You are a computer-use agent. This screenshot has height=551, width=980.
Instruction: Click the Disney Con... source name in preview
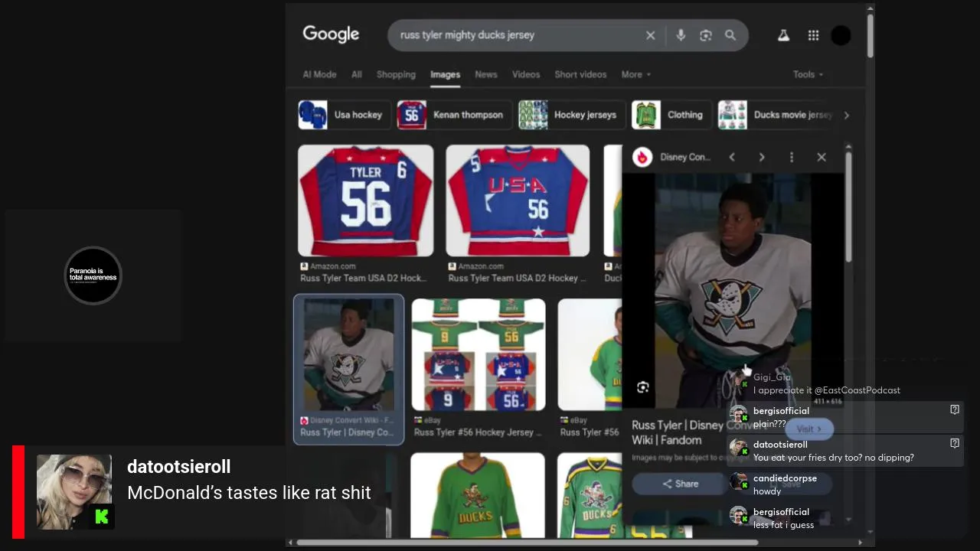(x=685, y=157)
